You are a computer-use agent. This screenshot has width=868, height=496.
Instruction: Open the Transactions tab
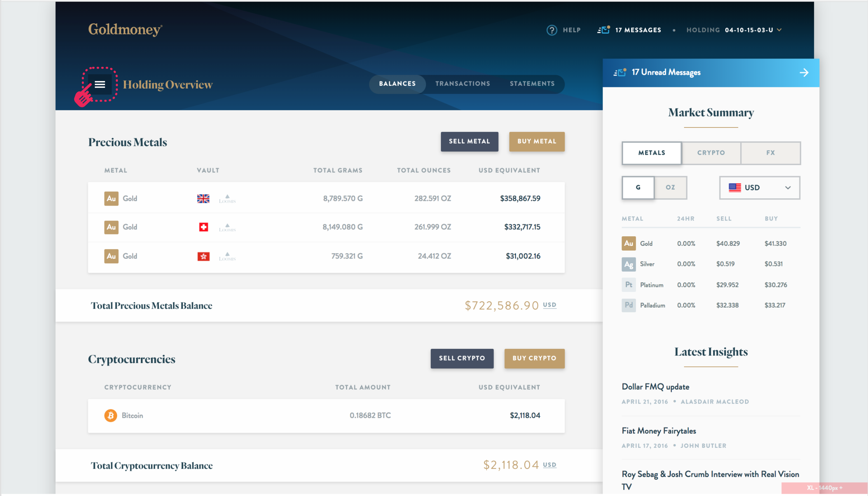[462, 84]
